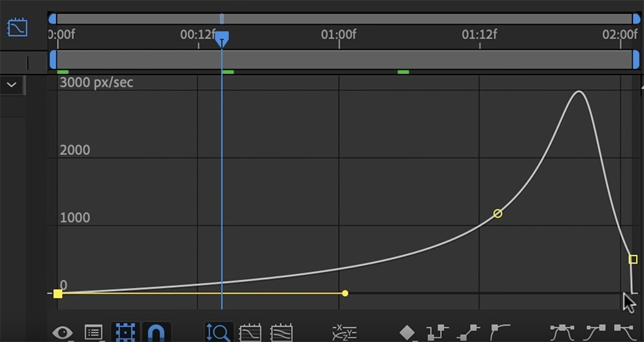
Task: Open the edit selected keyframes diamond menu
Action: (x=407, y=333)
